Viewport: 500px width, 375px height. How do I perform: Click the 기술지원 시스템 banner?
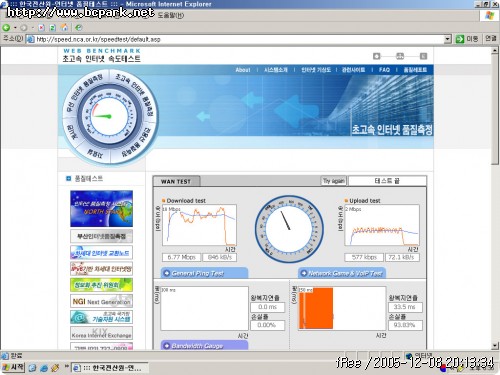(x=101, y=317)
